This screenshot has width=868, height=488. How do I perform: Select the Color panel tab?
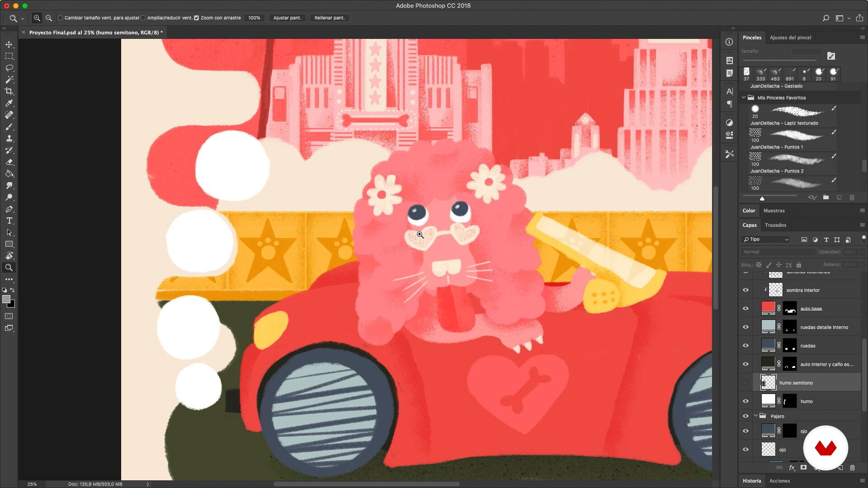(749, 211)
